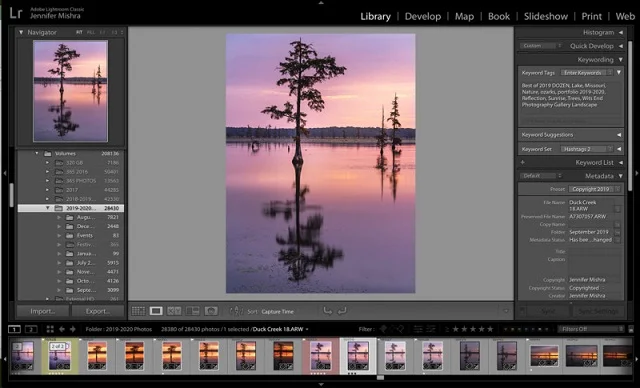Toggle filter by flagged photos

(384, 329)
